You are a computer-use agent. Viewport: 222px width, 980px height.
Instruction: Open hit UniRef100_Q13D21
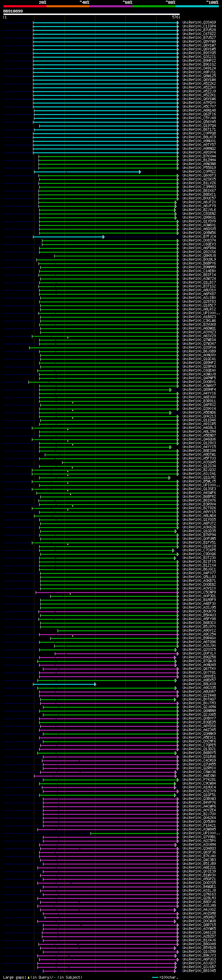click(199, 749)
